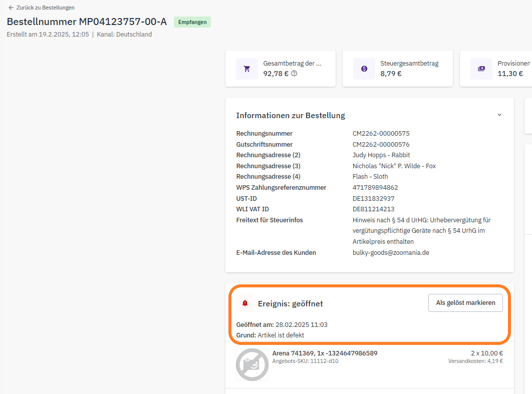Click the Gesamtbetrag der order total card
The height and width of the screenshot is (394, 532).
(x=281, y=69)
